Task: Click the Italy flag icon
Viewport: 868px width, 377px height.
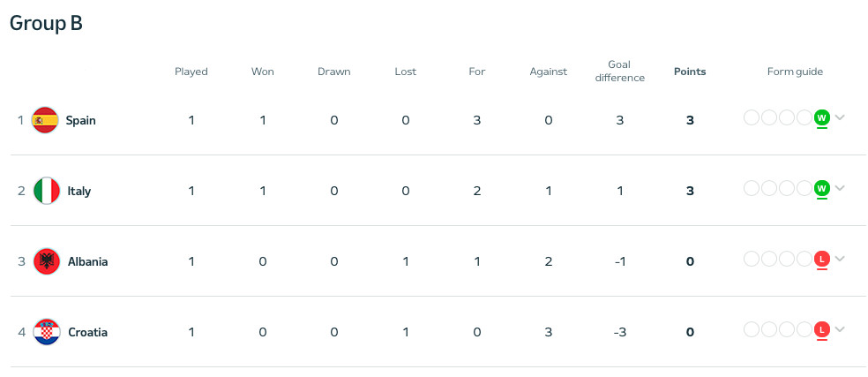Action: click(x=46, y=191)
